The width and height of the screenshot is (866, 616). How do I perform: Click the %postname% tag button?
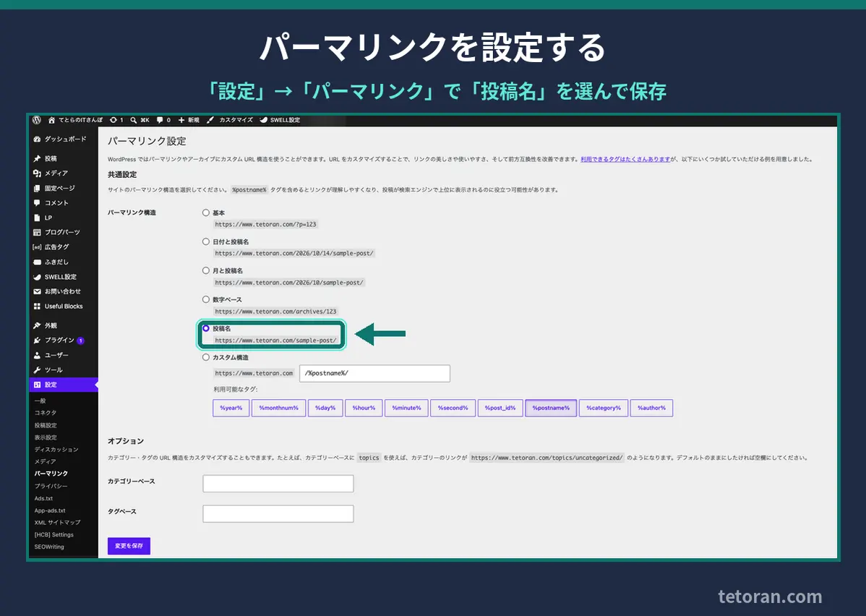[551, 408]
